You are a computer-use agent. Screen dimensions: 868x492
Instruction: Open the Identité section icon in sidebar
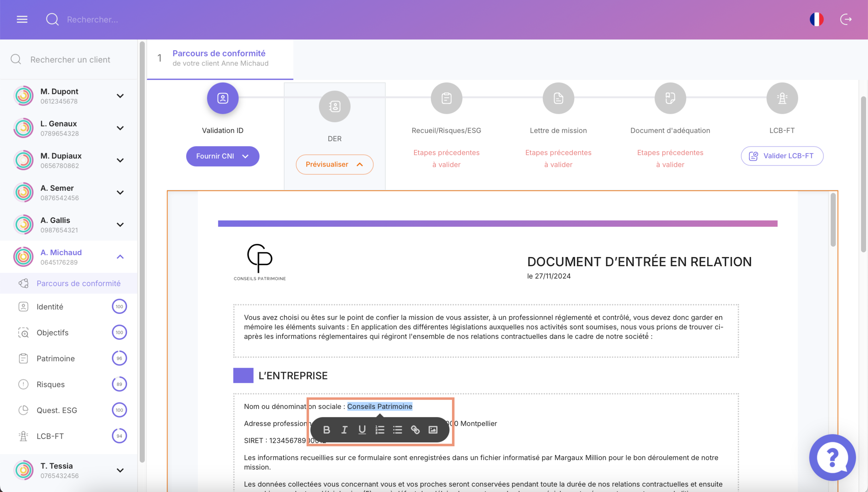[23, 307]
